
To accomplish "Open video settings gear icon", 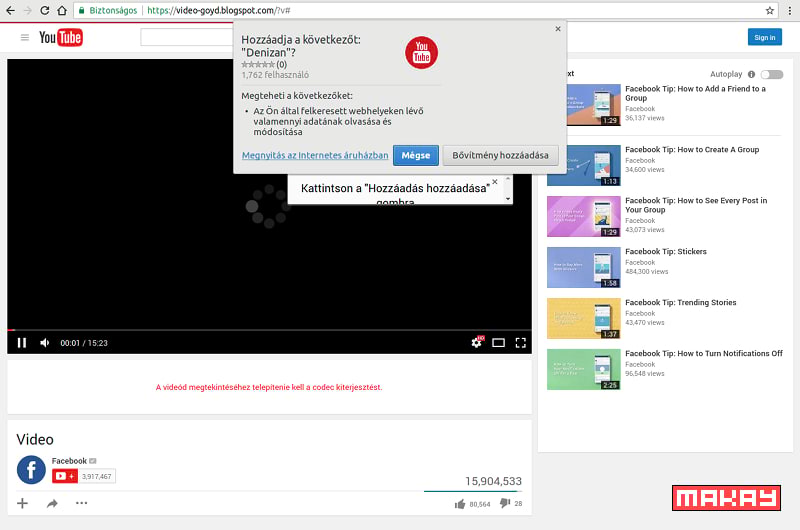I will coord(477,342).
